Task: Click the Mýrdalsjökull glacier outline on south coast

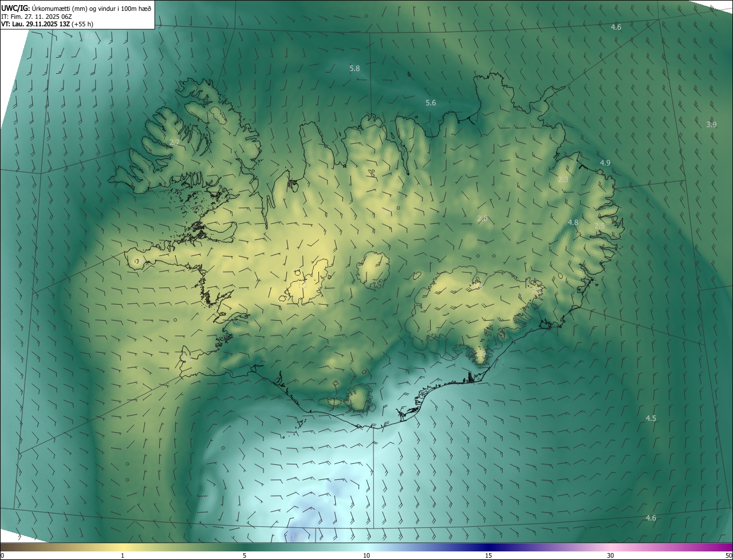Action: point(359,398)
